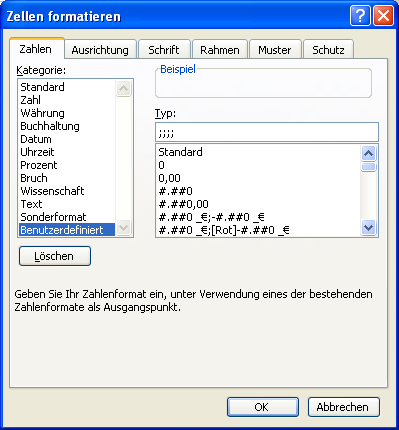Click format list scroll down arrow

coord(369,228)
